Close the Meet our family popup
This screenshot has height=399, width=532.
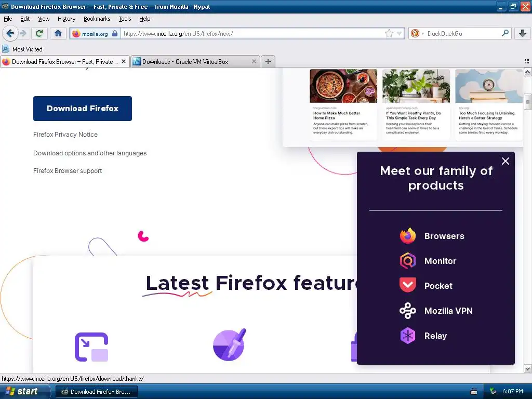(505, 161)
